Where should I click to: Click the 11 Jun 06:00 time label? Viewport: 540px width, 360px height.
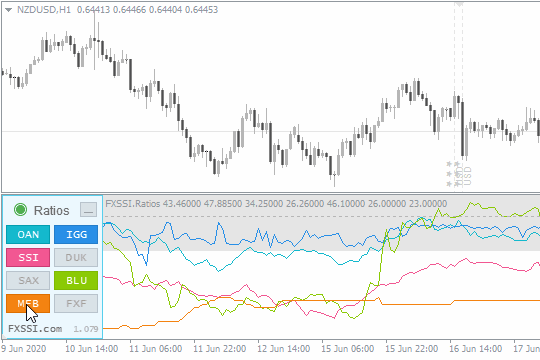(156, 349)
